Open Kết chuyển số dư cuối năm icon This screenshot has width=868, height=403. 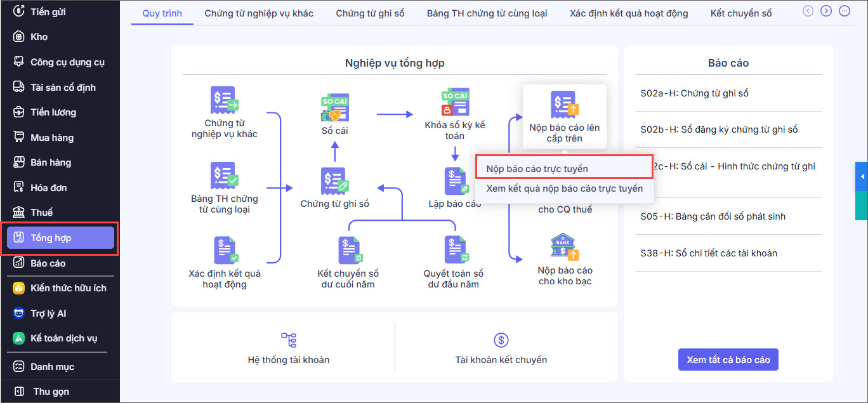(348, 250)
